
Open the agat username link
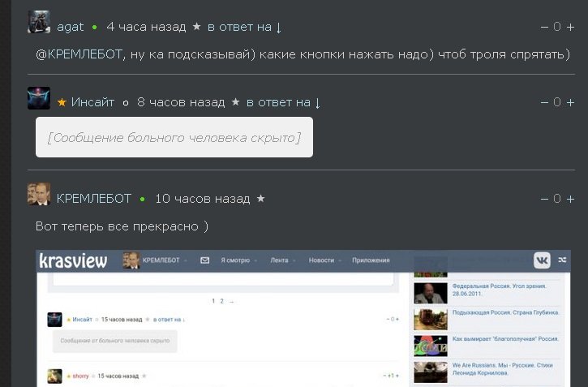(x=70, y=28)
